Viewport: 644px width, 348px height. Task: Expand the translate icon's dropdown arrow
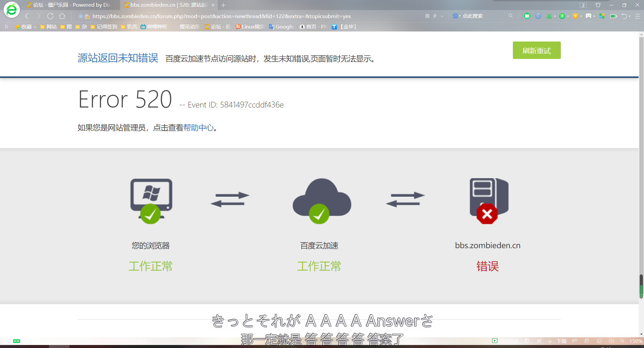point(568,16)
